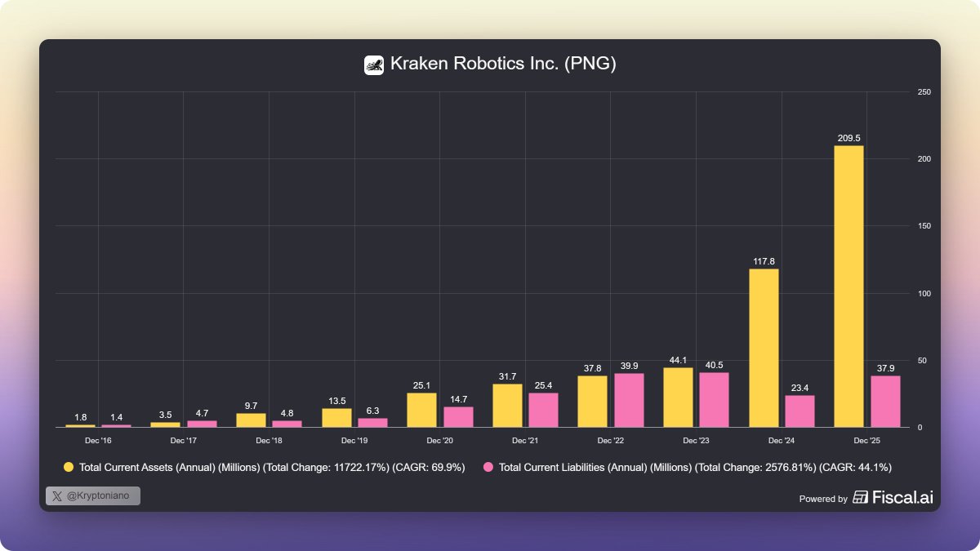Select the Dec '24 pink bar 23.4
The width and height of the screenshot is (980, 551).
(800, 411)
